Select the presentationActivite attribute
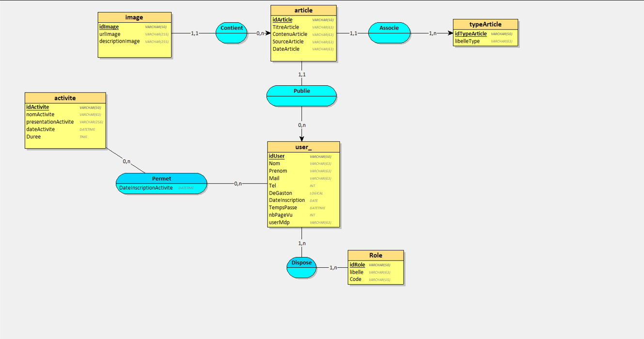 [x=50, y=122]
